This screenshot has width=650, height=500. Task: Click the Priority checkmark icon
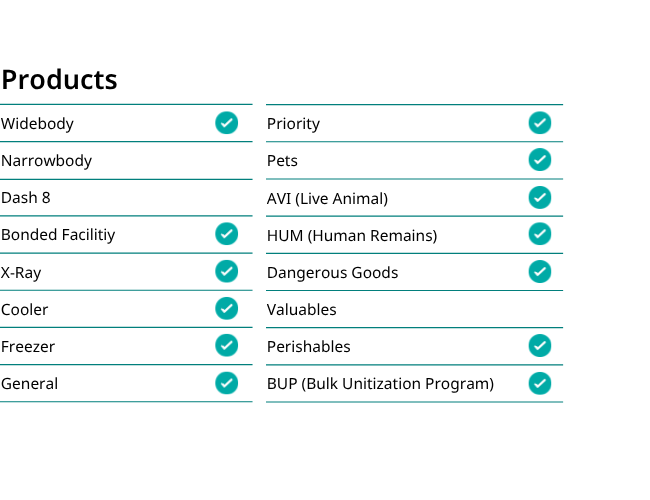pos(540,123)
